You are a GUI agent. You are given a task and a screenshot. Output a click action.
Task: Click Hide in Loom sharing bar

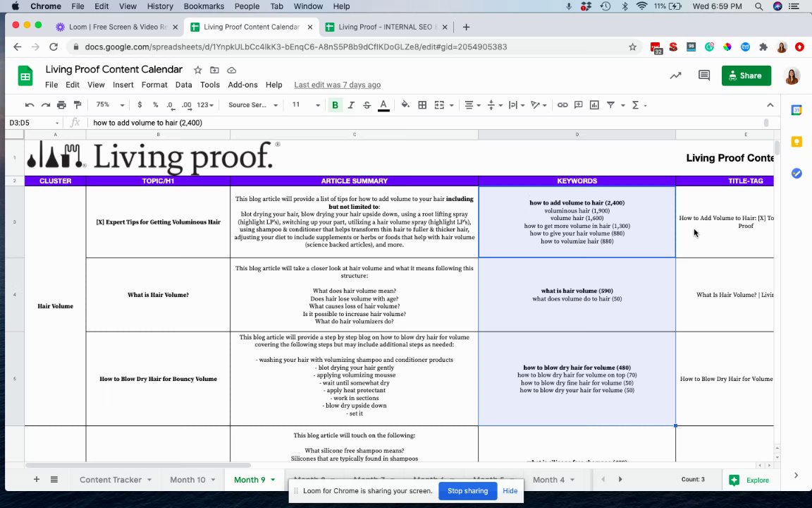click(510, 490)
